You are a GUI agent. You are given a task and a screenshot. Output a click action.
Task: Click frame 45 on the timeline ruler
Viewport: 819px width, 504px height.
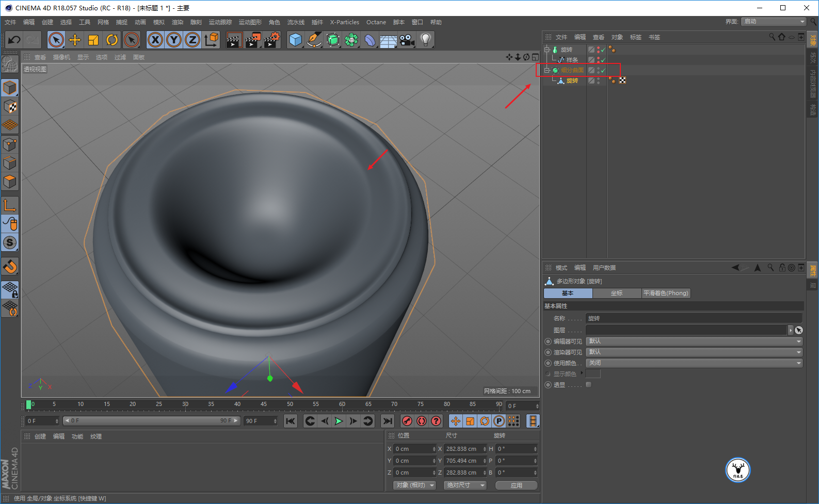point(264,404)
